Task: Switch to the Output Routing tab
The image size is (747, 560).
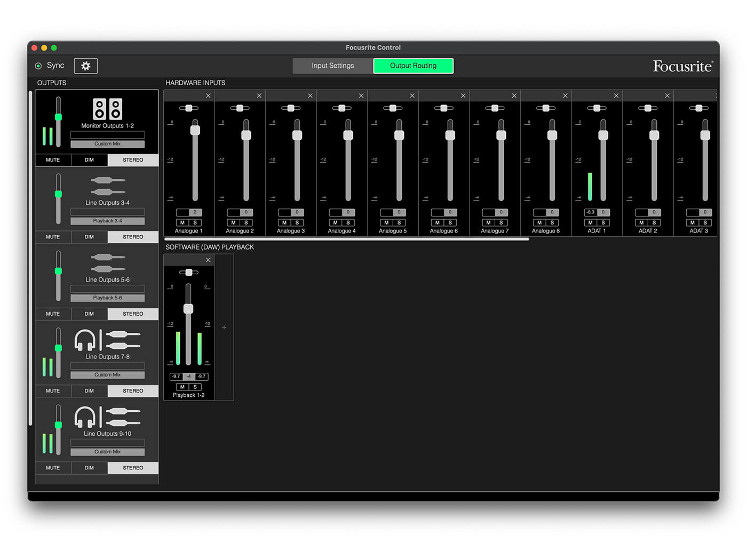Action: click(413, 66)
